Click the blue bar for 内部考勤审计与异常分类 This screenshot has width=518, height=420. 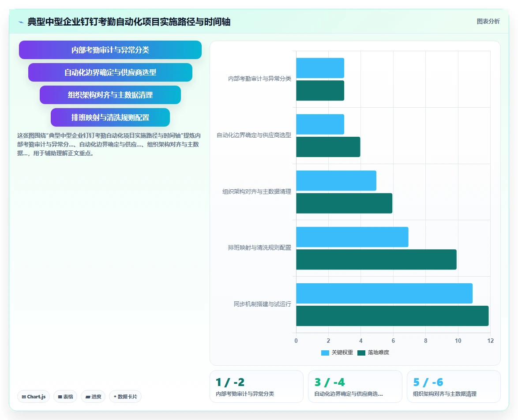point(320,68)
